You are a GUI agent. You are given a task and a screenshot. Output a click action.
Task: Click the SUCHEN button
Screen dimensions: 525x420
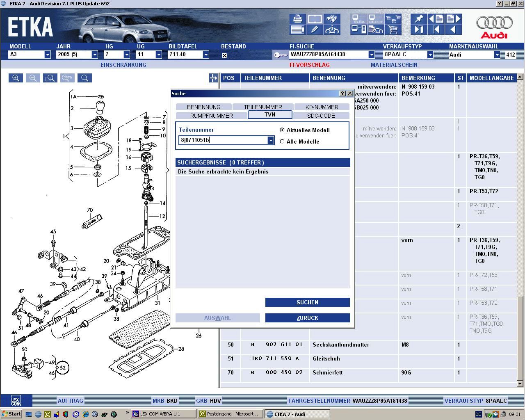click(x=308, y=302)
